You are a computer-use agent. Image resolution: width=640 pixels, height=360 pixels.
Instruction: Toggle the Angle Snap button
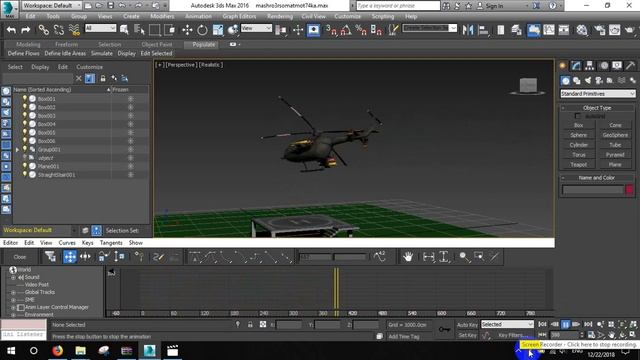click(346, 30)
